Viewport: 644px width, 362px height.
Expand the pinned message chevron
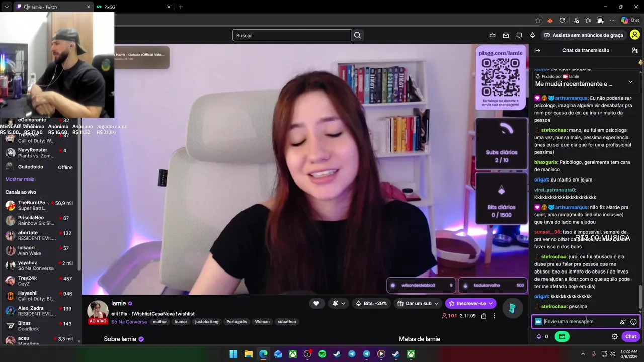pos(630,81)
